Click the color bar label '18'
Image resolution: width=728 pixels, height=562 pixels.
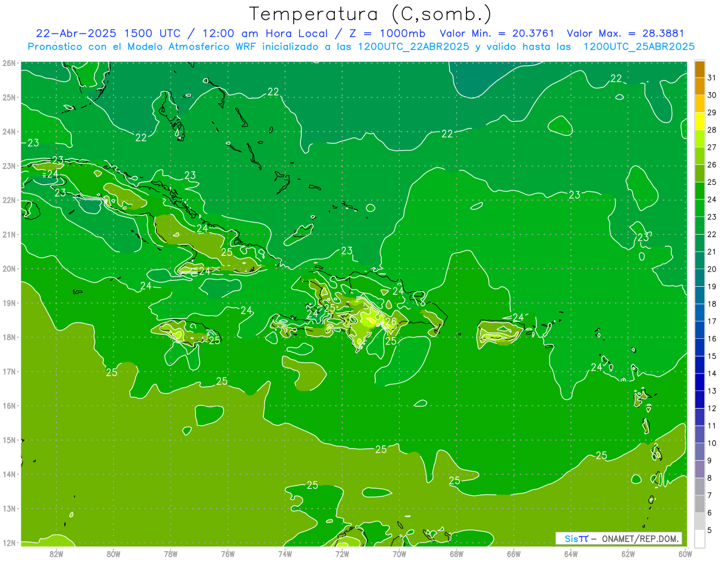pos(712,304)
